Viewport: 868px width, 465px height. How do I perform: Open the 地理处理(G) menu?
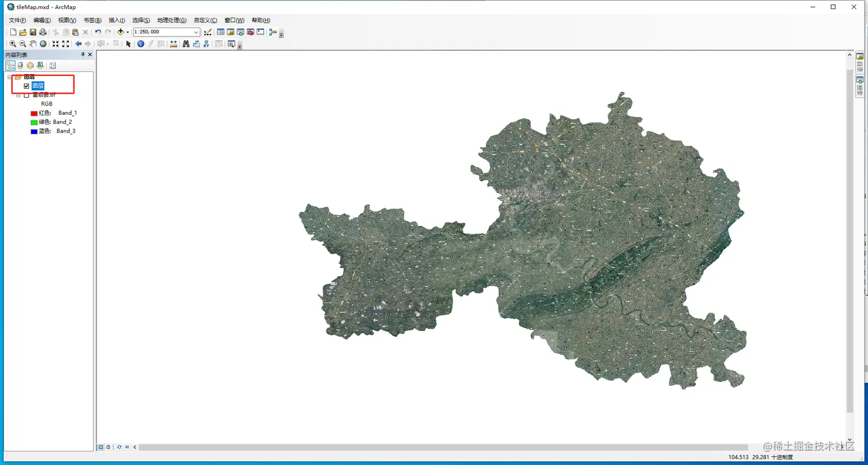tap(172, 20)
